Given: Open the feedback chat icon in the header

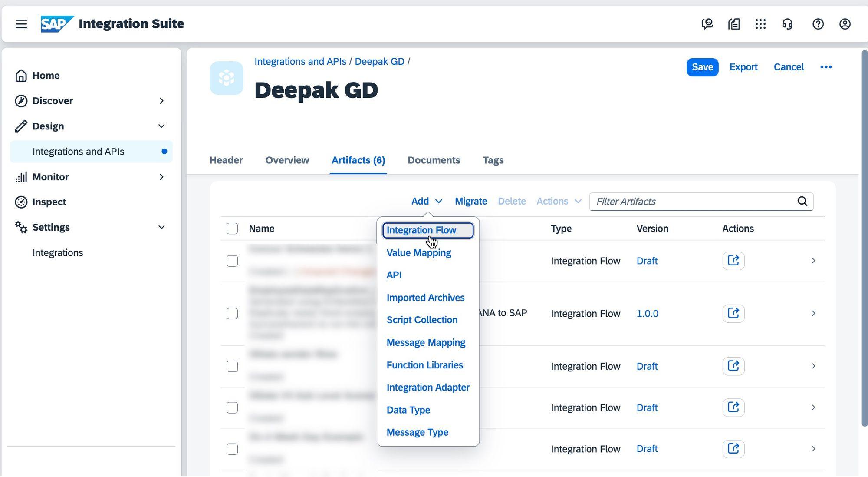Looking at the screenshot, I should pos(707,24).
